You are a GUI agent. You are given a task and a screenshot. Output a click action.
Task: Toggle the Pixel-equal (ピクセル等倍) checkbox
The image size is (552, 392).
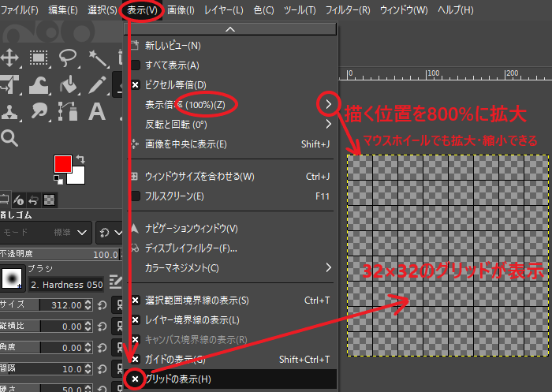[136, 85]
